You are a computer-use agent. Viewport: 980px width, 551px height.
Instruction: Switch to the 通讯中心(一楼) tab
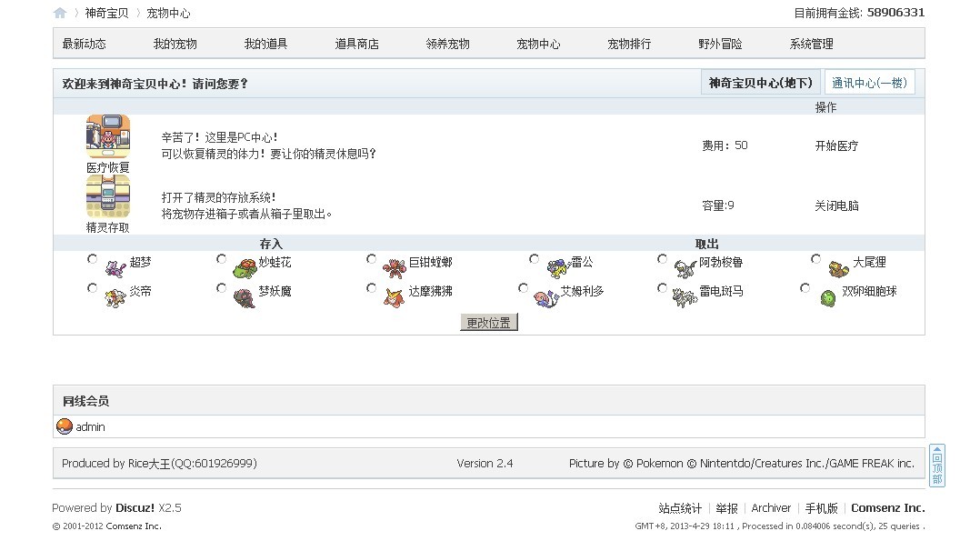pos(868,83)
